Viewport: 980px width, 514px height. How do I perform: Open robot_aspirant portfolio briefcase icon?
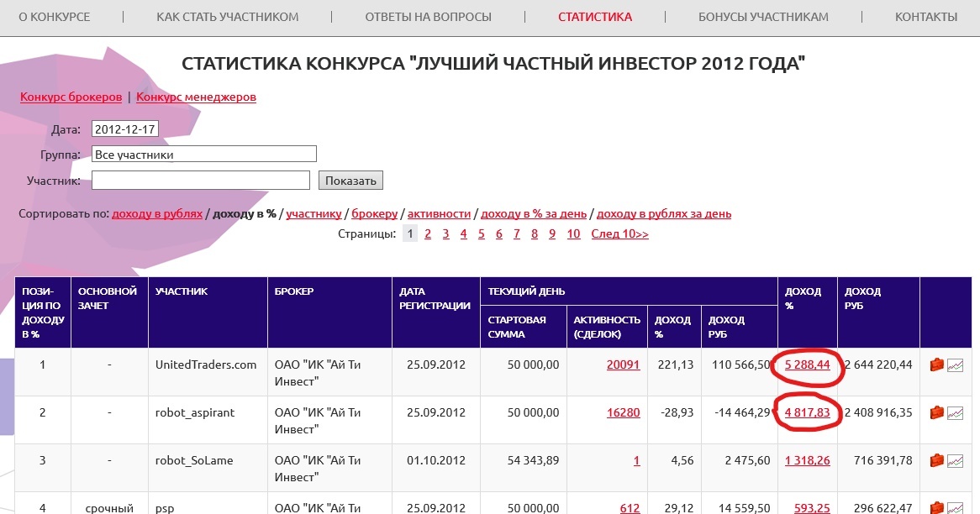pyautogui.click(x=938, y=412)
